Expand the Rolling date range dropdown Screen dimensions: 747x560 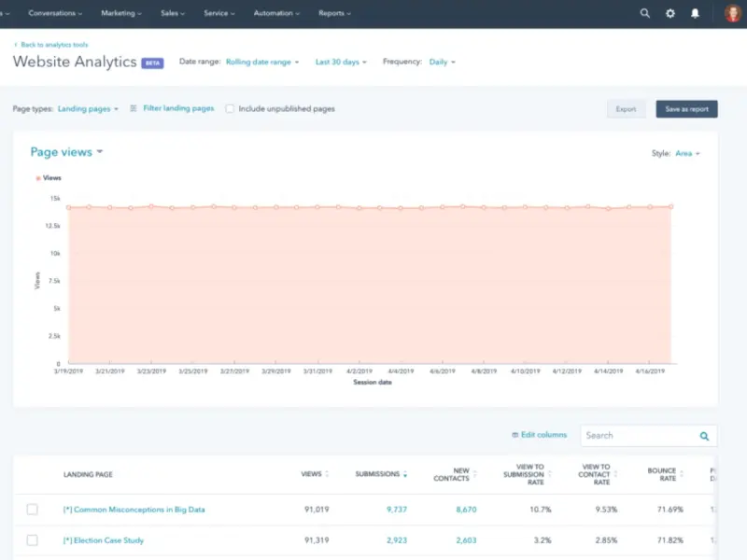(x=262, y=62)
